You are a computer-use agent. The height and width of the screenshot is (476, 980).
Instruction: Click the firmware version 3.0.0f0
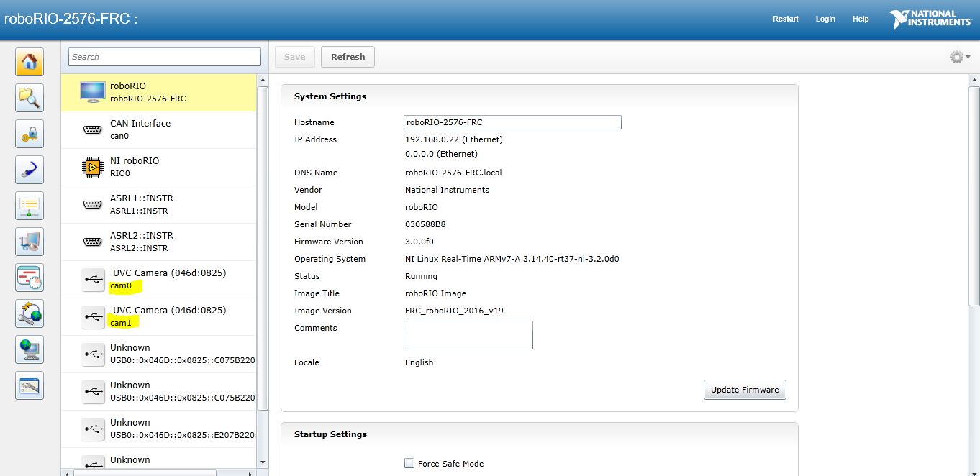coord(419,242)
